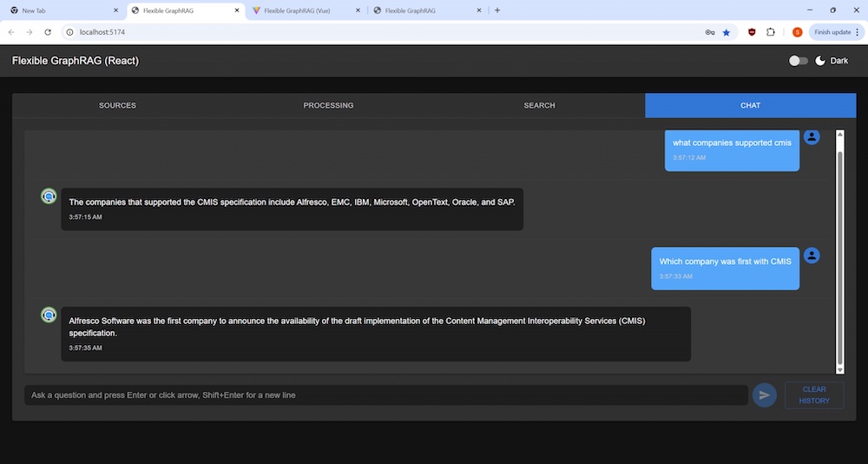
Task: Click the orange profile avatar icon
Action: click(x=797, y=32)
